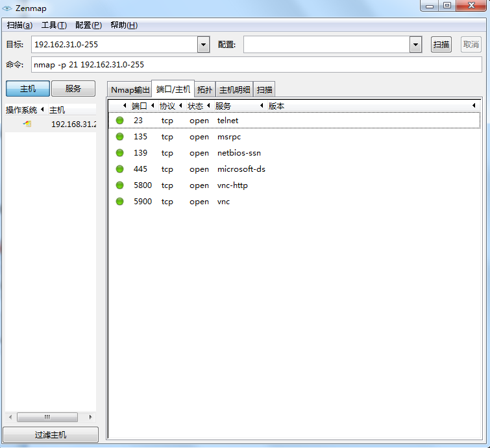The width and height of the screenshot is (490, 448).
Task: Open the 目标 target dropdown arrow
Action: pyautogui.click(x=203, y=45)
